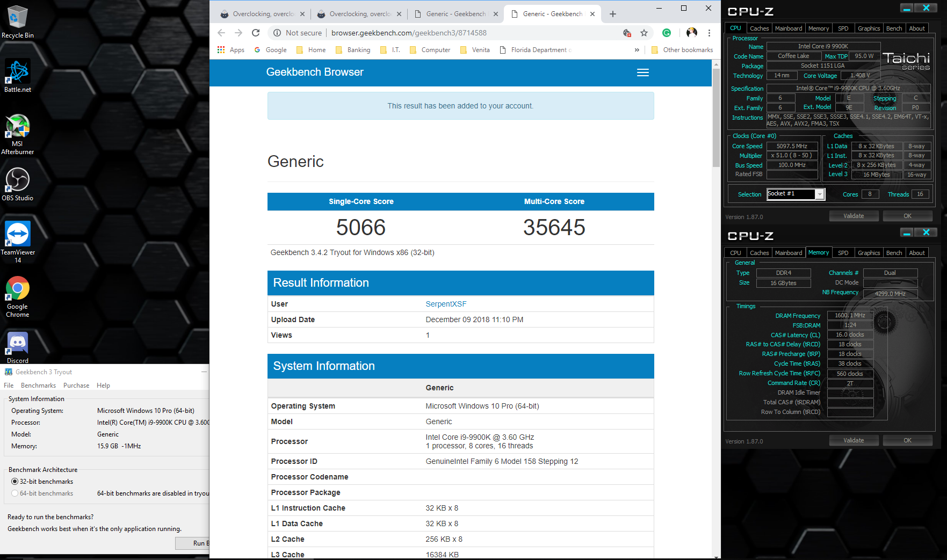Open the Discord desktop shortcut
The height and width of the screenshot is (560, 947).
(x=17, y=348)
